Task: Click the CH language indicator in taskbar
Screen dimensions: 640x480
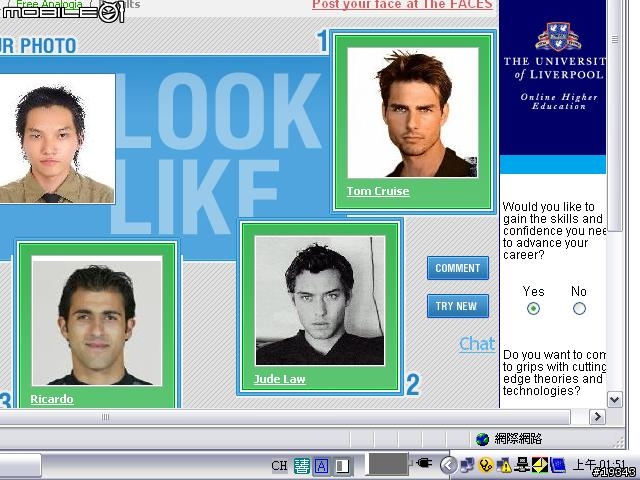Action: [280, 466]
